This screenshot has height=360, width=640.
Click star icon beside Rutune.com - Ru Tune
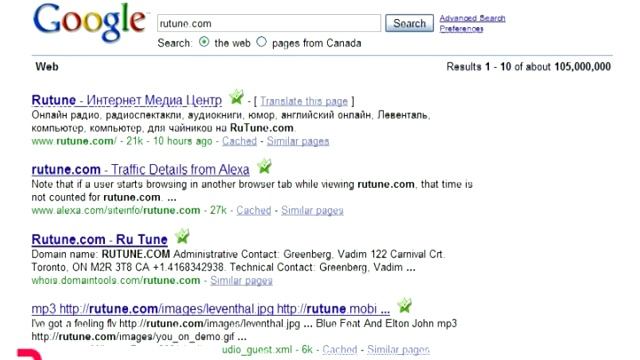182,236
